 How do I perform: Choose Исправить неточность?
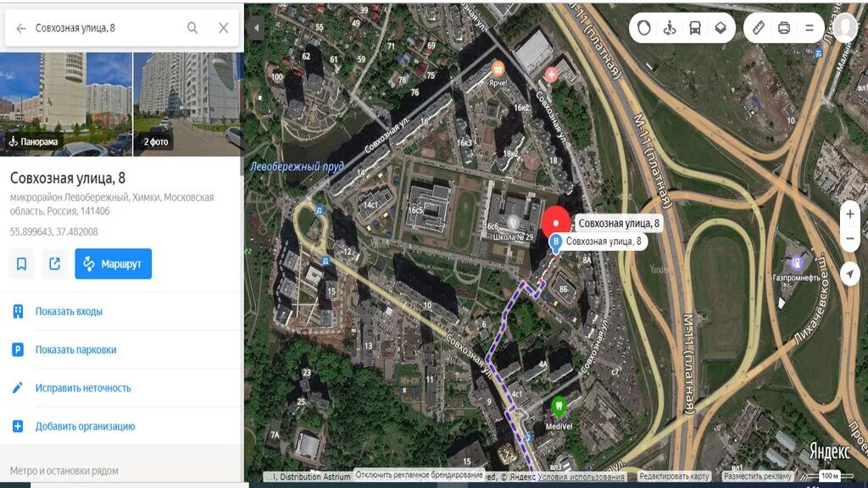pyautogui.click(x=83, y=388)
